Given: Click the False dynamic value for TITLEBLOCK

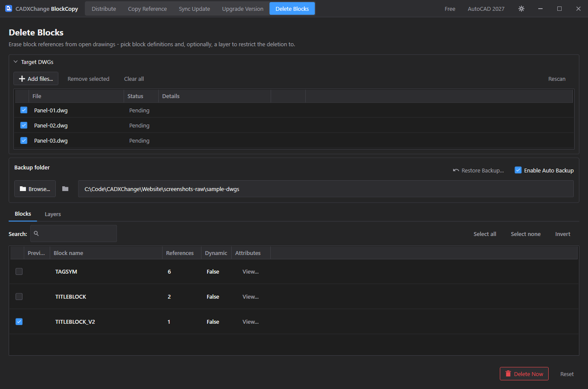Looking at the screenshot, I should click(x=213, y=297).
